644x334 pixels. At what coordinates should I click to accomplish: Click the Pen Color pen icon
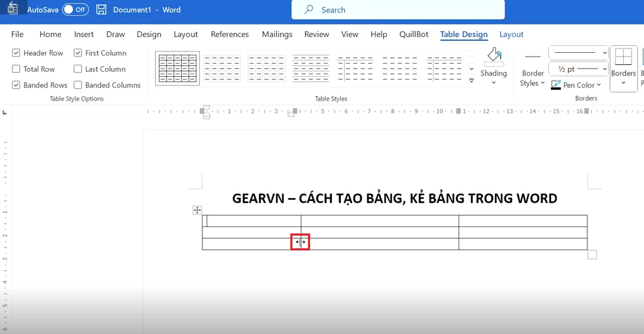click(556, 85)
